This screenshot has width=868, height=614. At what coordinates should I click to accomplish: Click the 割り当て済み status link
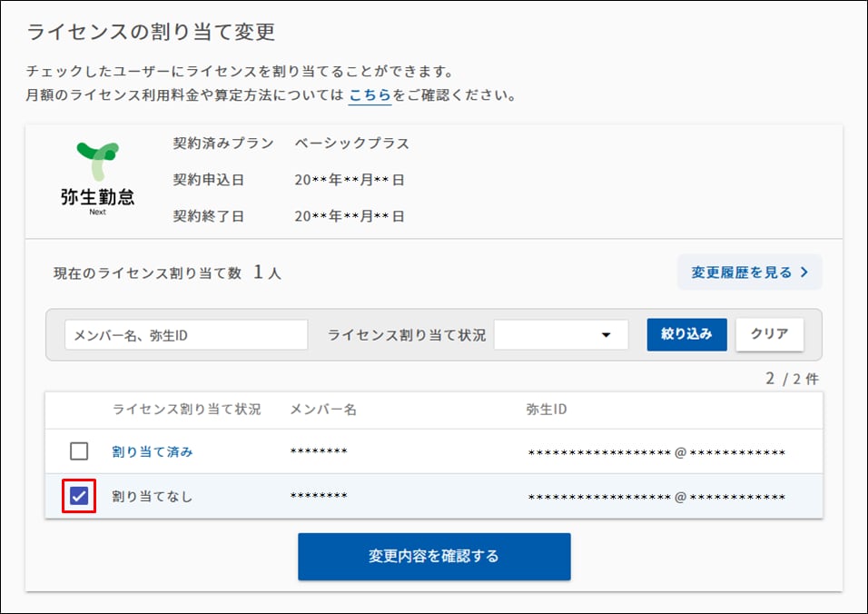point(153,451)
